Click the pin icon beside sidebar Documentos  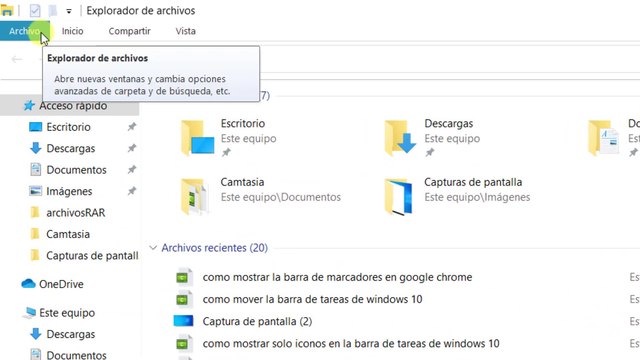point(132,169)
